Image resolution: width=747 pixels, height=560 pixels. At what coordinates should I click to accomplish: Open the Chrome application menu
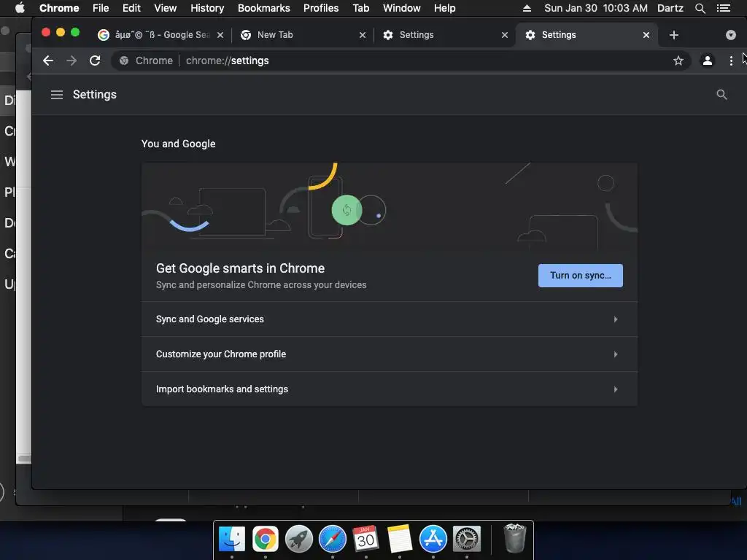tap(59, 8)
